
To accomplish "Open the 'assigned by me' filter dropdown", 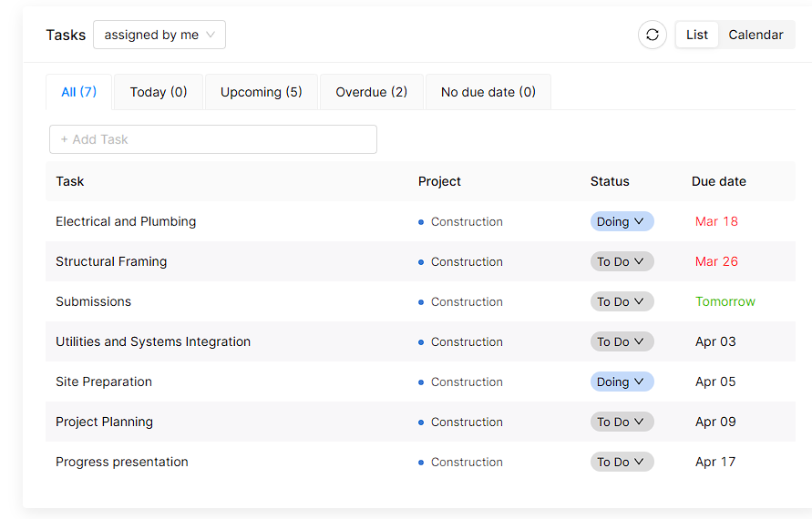I will (159, 35).
